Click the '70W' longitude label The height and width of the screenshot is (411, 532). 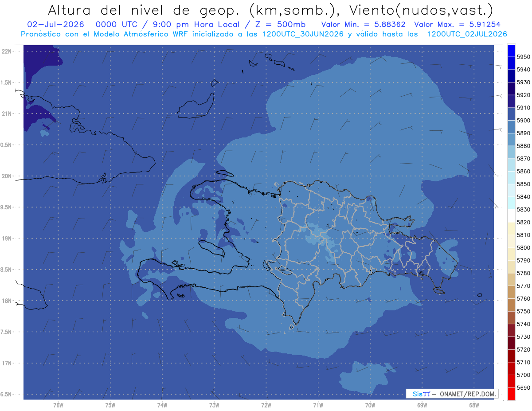pos(370,406)
